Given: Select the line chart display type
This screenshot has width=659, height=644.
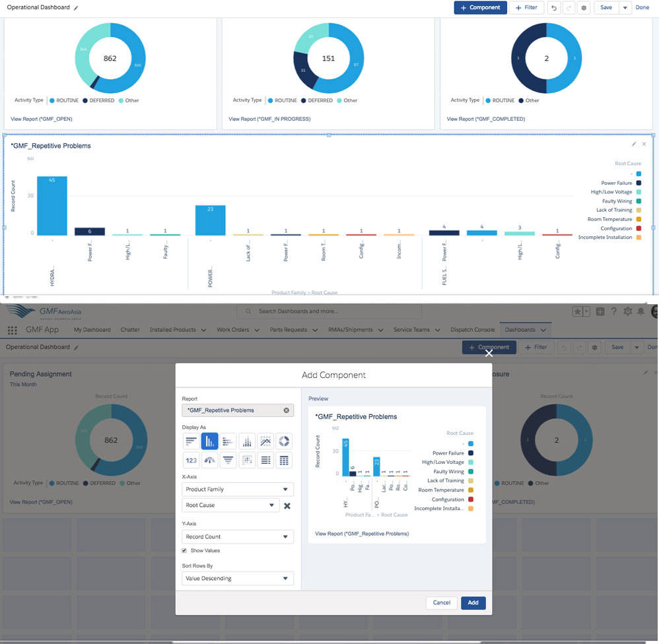Looking at the screenshot, I should coord(265,441).
